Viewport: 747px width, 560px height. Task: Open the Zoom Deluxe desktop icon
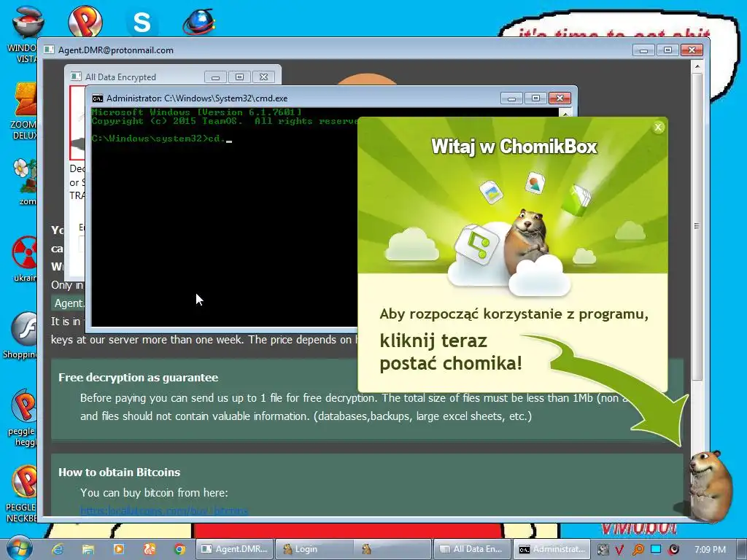pos(24,111)
